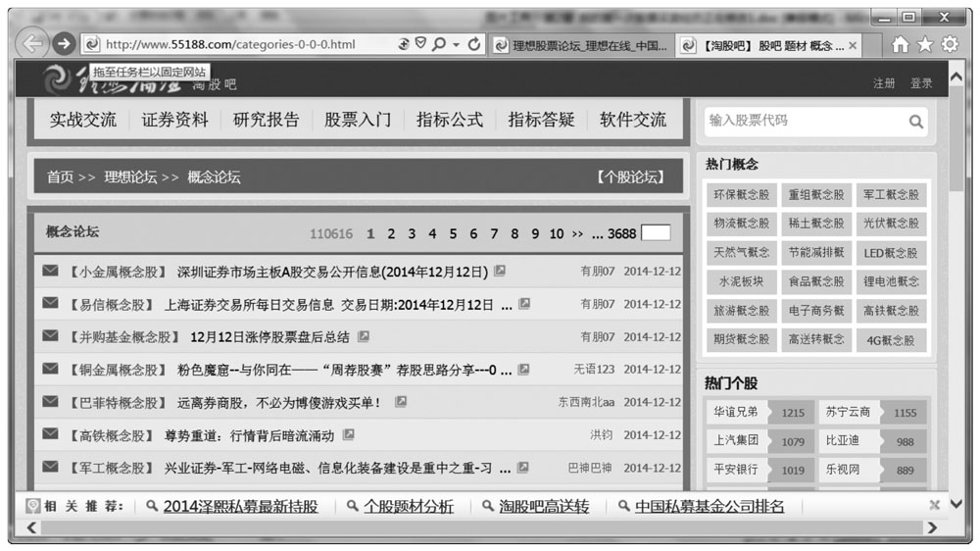Click envelope icon of 军工概念股 post

tap(51, 467)
